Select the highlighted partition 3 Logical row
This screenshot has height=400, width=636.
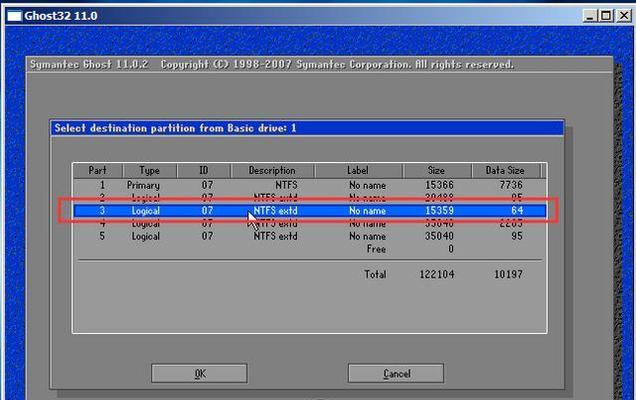pyautogui.click(x=310, y=211)
